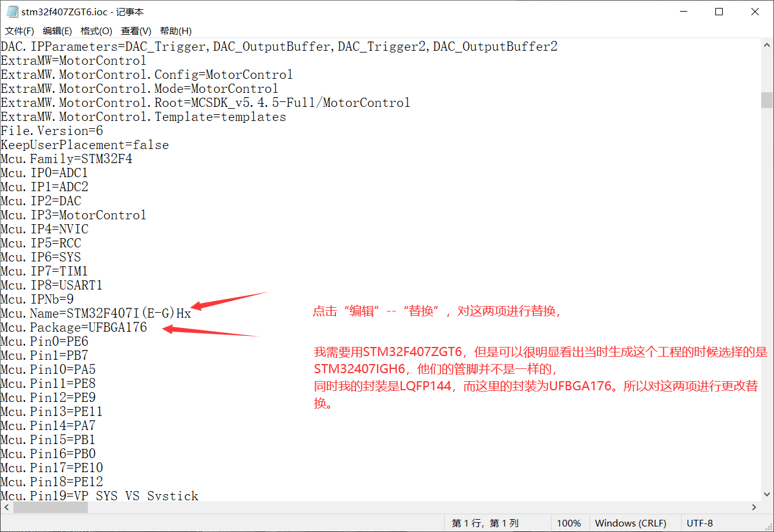The image size is (774, 532).
Task: Click line Mcu.Pin14=PA7
Action: click(x=48, y=426)
